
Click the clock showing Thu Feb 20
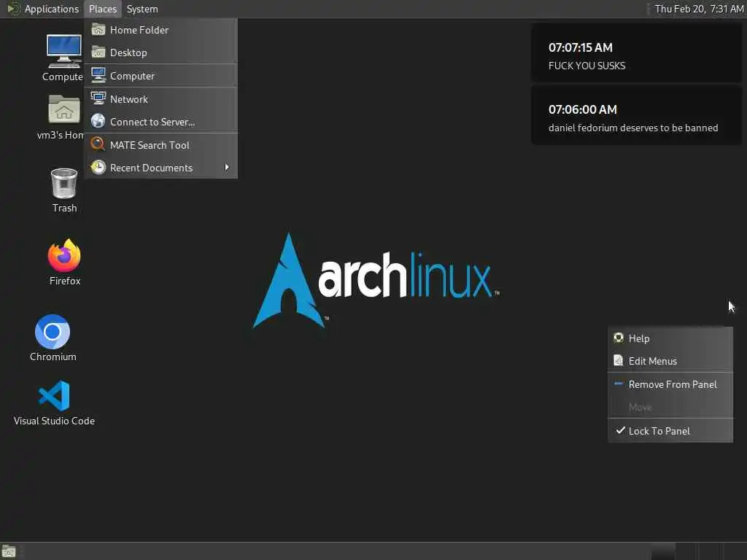click(699, 9)
